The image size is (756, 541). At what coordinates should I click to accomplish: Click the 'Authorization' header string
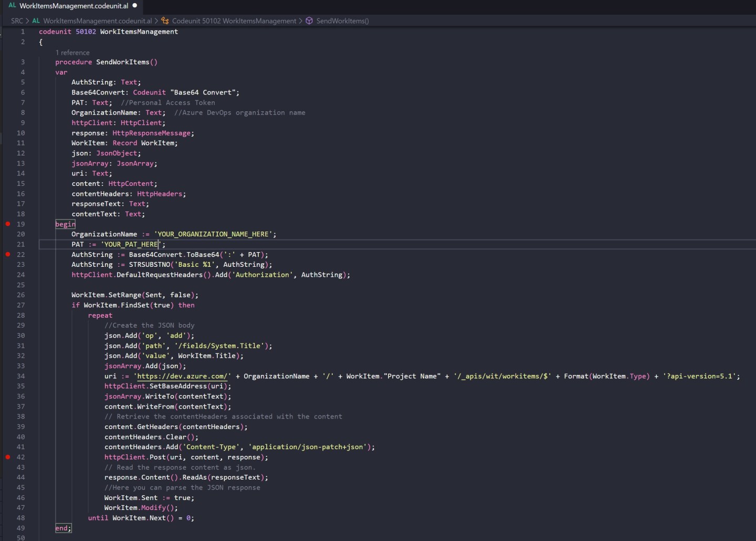(262, 275)
